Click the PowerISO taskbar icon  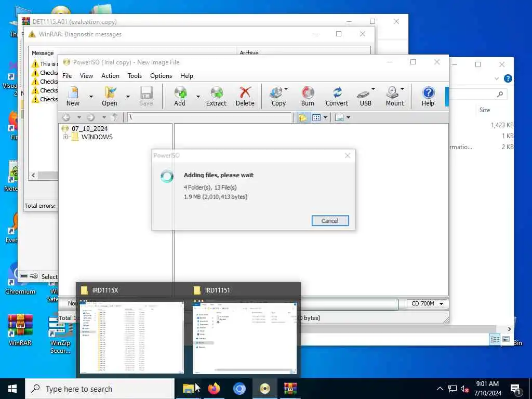264,389
